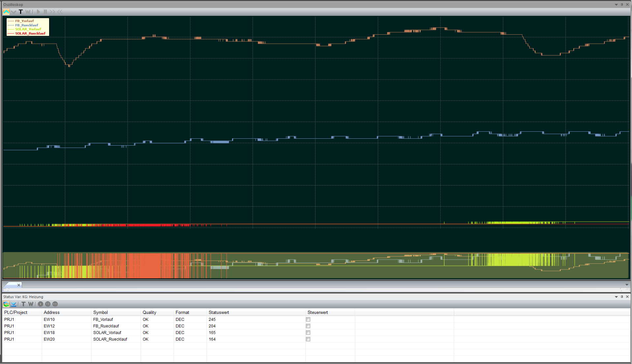Open the Status Var panel options dropdown arrow

[616, 297]
